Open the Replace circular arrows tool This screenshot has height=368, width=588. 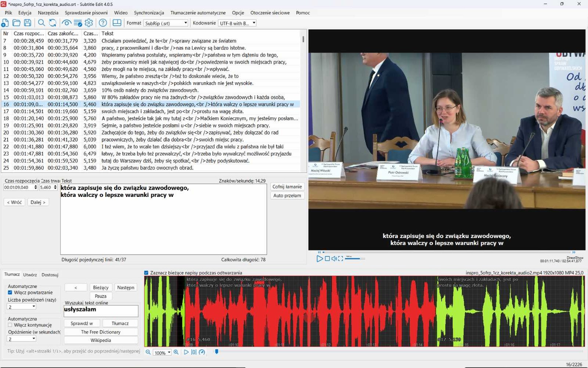pos(53,23)
